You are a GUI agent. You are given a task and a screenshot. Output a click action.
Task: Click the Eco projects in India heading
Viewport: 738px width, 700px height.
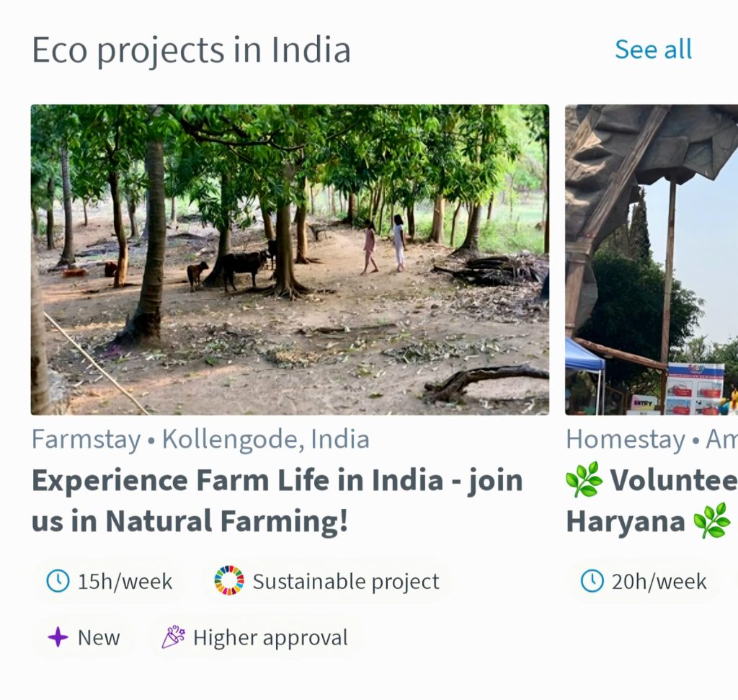click(191, 50)
